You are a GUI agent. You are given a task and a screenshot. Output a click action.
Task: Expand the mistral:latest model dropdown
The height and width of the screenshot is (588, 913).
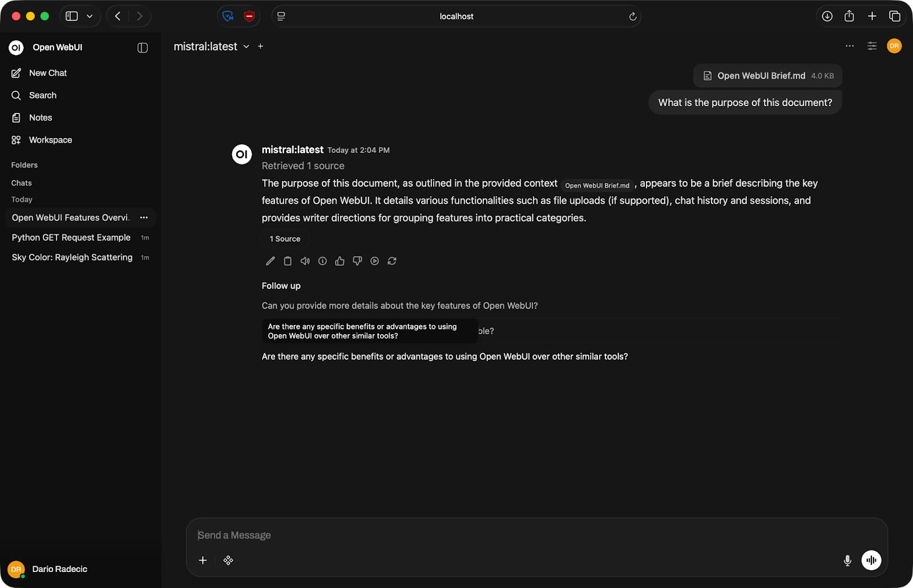tap(246, 47)
